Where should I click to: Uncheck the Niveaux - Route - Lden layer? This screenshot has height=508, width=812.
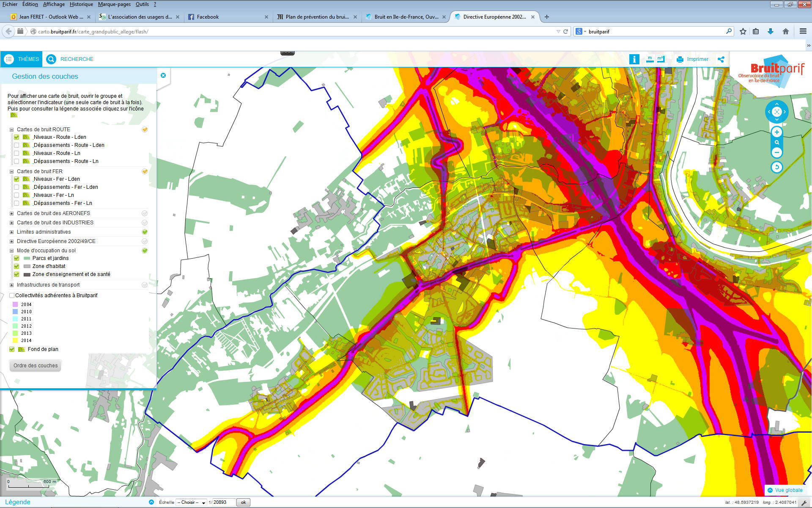click(x=16, y=137)
